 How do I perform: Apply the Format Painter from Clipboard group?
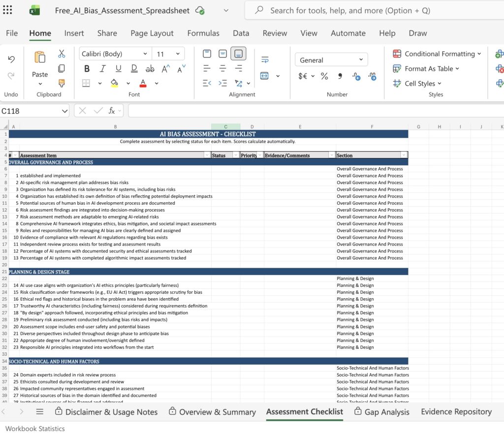click(62, 82)
